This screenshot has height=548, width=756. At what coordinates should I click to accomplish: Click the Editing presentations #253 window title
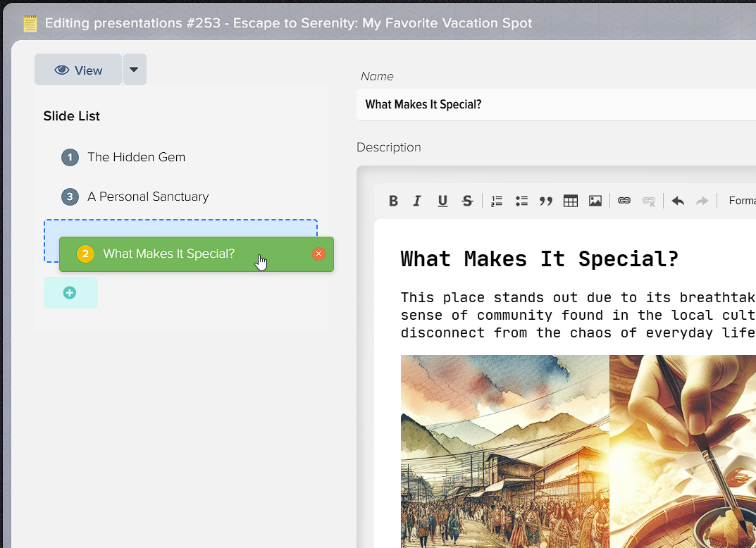[288, 23]
